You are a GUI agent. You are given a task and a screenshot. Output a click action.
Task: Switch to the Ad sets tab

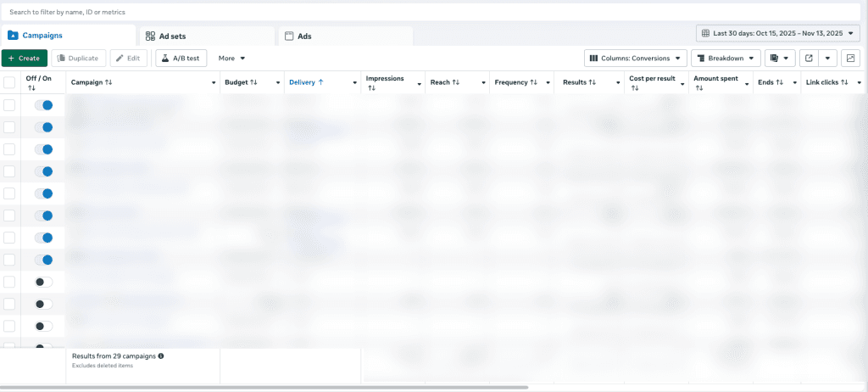coord(206,36)
